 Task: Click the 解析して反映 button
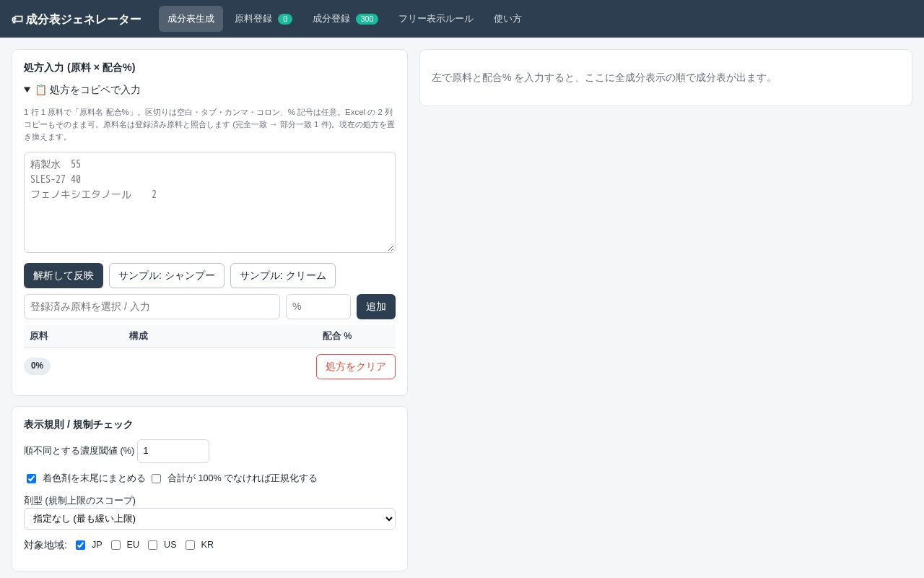[64, 276]
